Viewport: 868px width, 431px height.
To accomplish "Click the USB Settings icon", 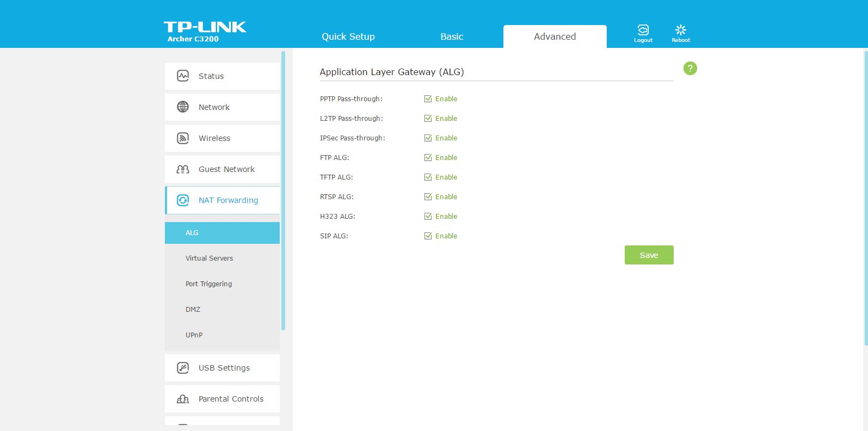I will pos(183,368).
